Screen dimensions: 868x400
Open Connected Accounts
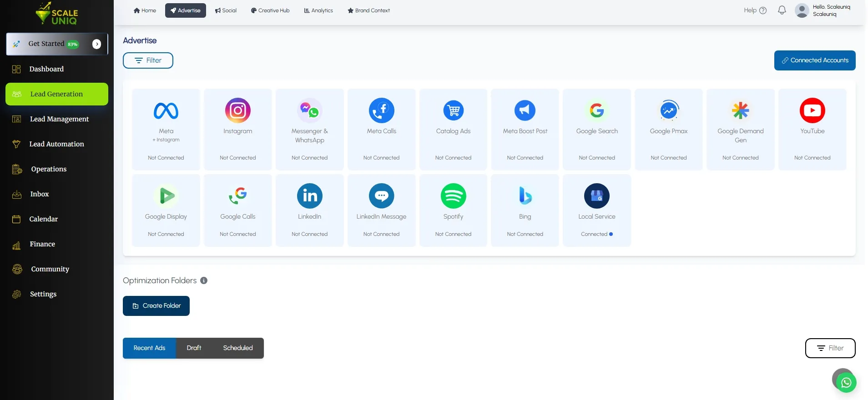815,60
